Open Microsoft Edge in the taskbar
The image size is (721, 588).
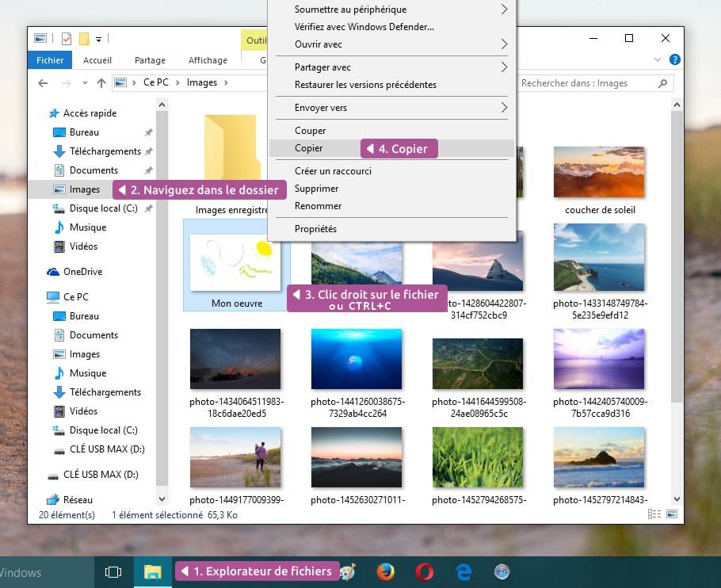(x=463, y=571)
